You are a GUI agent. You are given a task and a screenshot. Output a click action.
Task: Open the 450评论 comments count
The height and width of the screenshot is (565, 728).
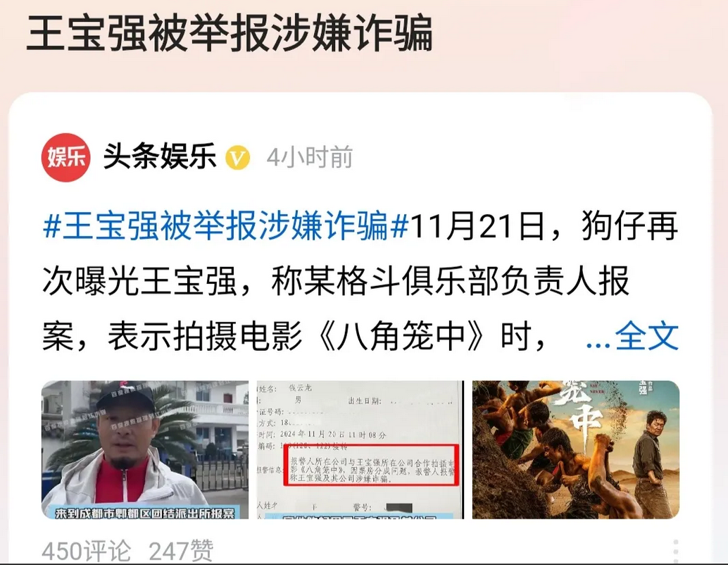(x=87, y=551)
